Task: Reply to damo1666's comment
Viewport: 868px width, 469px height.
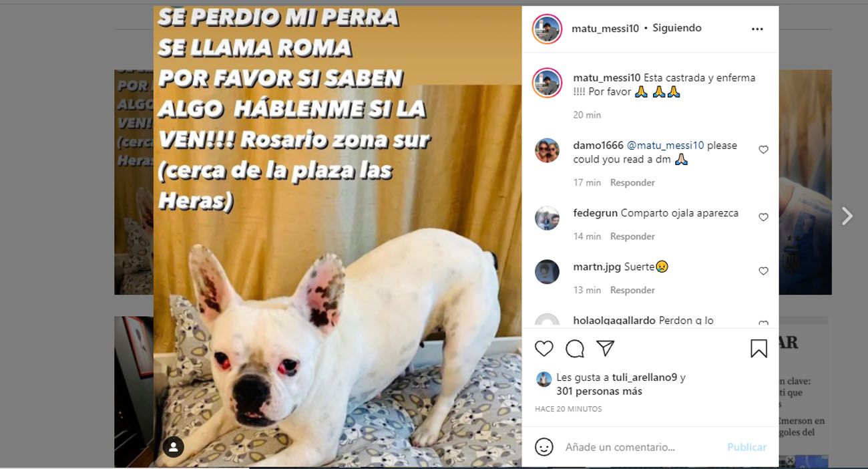Action: point(632,182)
